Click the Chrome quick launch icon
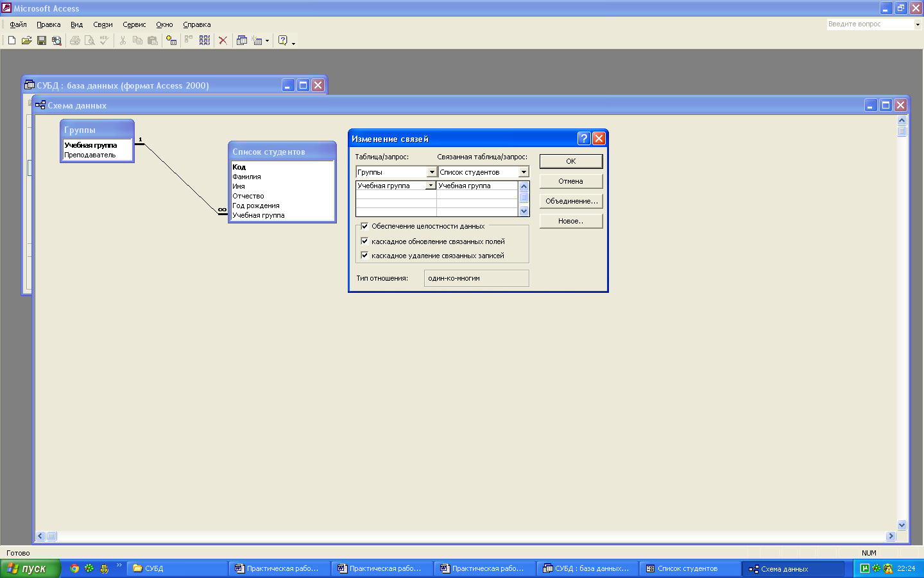 pos(74,568)
